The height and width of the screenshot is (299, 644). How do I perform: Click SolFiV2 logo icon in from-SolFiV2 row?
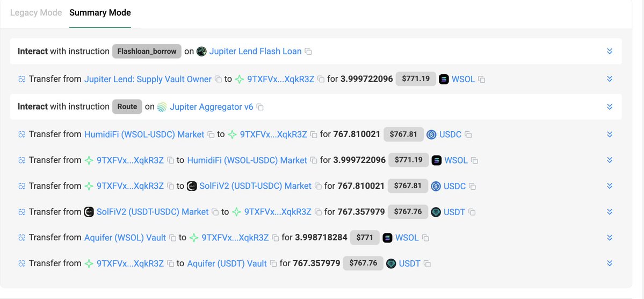pos(89,212)
